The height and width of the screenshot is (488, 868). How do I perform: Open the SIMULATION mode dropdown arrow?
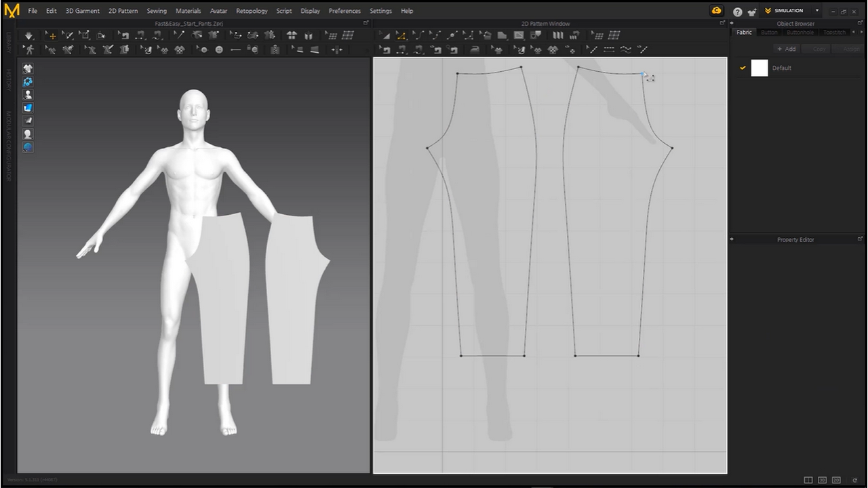click(816, 11)
